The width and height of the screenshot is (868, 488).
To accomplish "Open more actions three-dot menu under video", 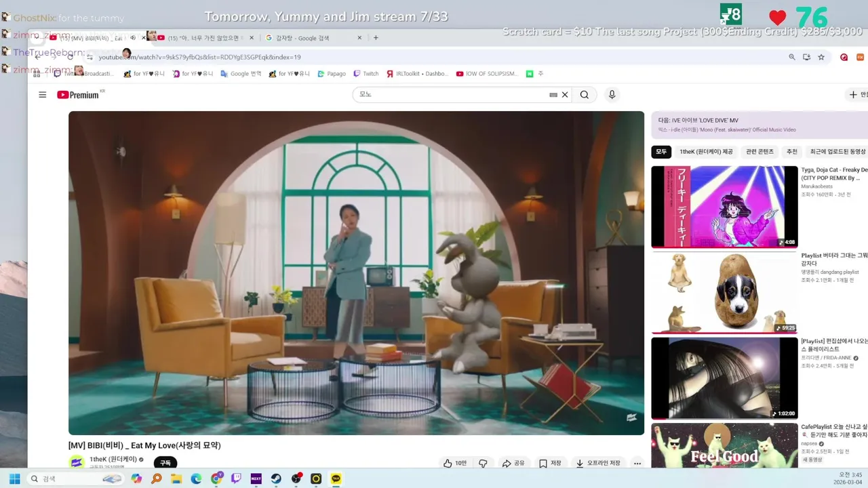I will 637,464.
